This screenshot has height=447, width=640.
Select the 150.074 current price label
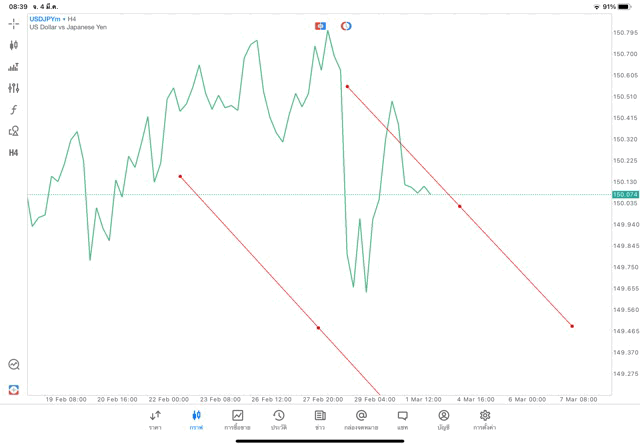[x=625, y=195]
